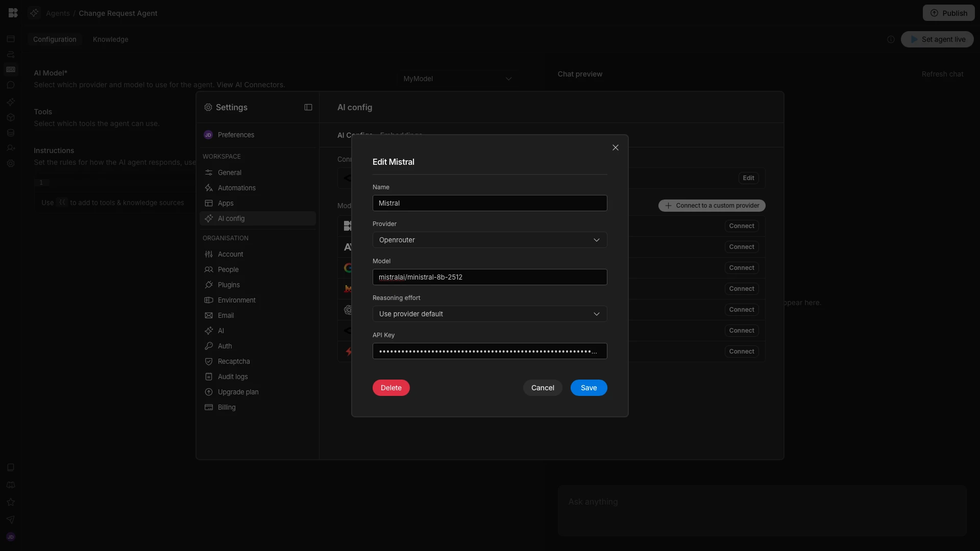The width and height of the screenshot is (980, 551).
Task: Select the cube icon in the left sidebar
Action: [x=10, y=118]
